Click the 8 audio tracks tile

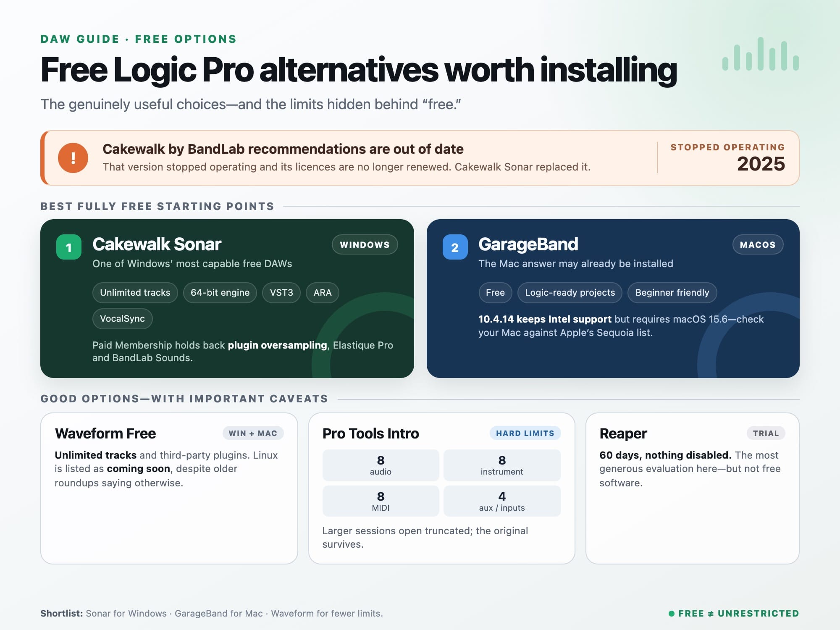pyautogui.click(x=381, y=465)
